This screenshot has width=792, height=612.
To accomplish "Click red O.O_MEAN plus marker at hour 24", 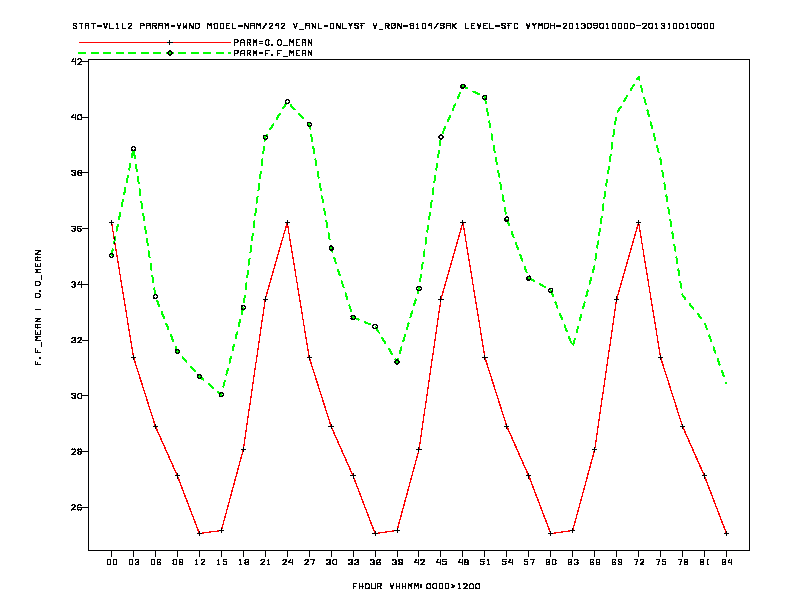I will click(x=287, y=223).
